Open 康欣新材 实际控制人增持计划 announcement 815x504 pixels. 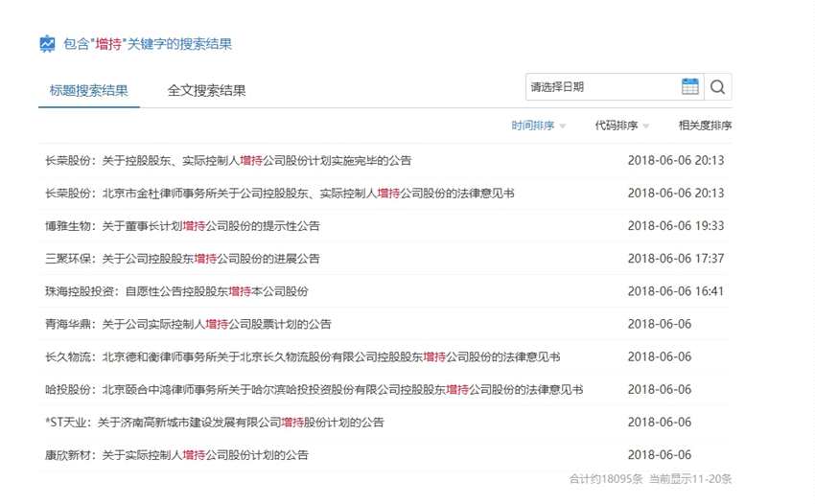point(176,455)
